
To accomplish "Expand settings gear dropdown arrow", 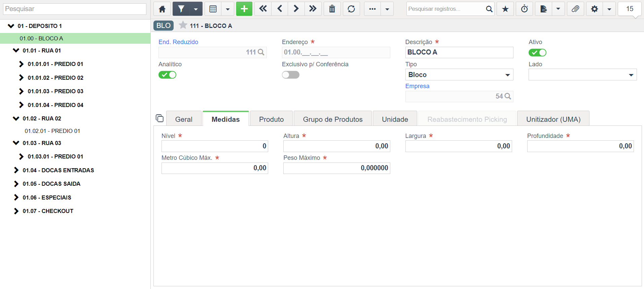I will pos(609,9).
